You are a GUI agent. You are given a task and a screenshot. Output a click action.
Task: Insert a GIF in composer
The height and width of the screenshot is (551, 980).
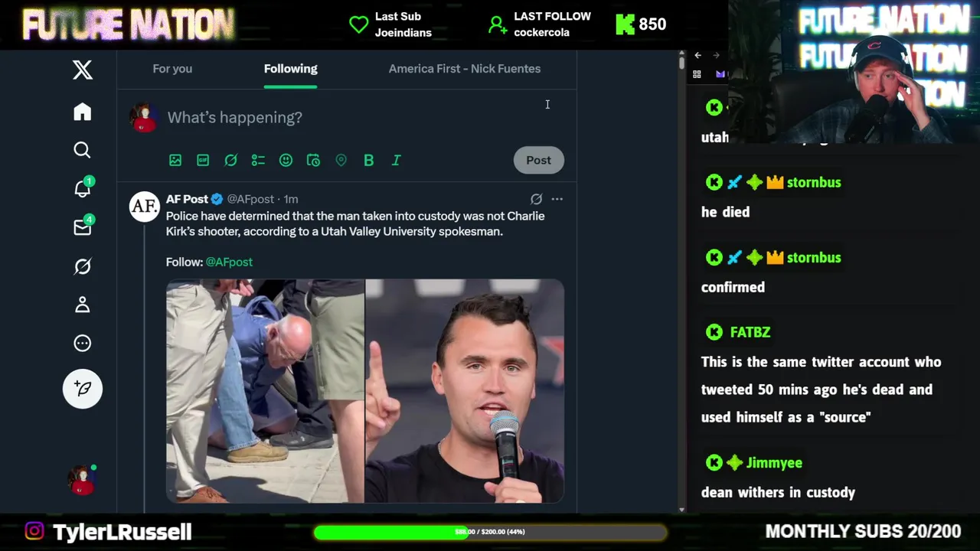coord(203,160)
